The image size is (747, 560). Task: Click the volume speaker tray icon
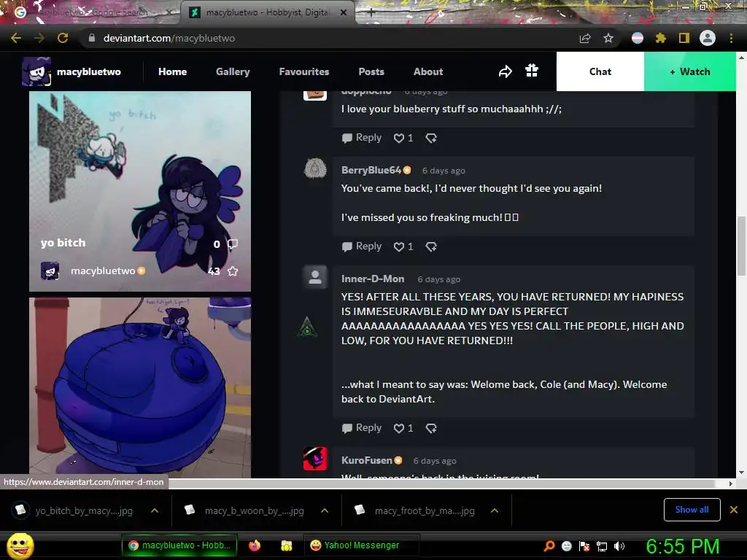(619, 546)
